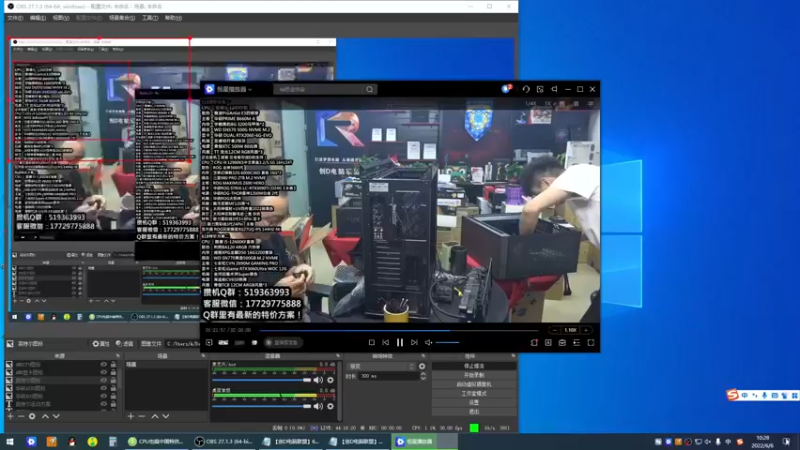Pause the playing video

point(400,343)
